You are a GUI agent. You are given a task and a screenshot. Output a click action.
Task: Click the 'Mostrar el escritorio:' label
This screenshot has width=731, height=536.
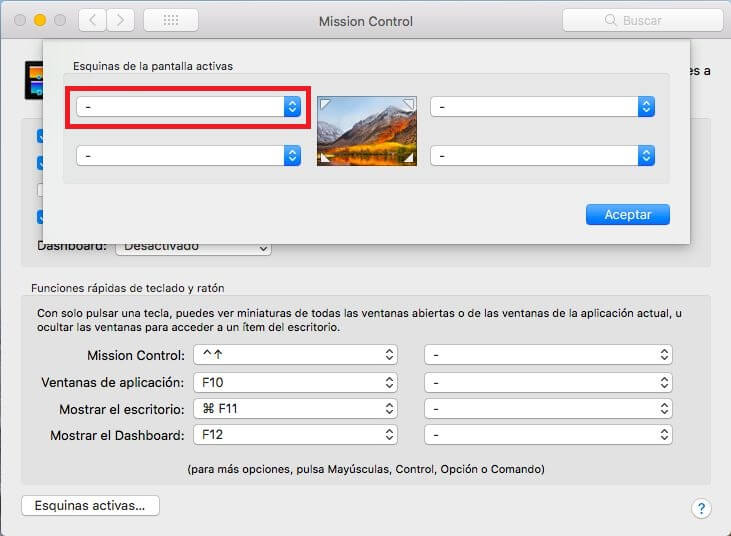pos(122,409)
